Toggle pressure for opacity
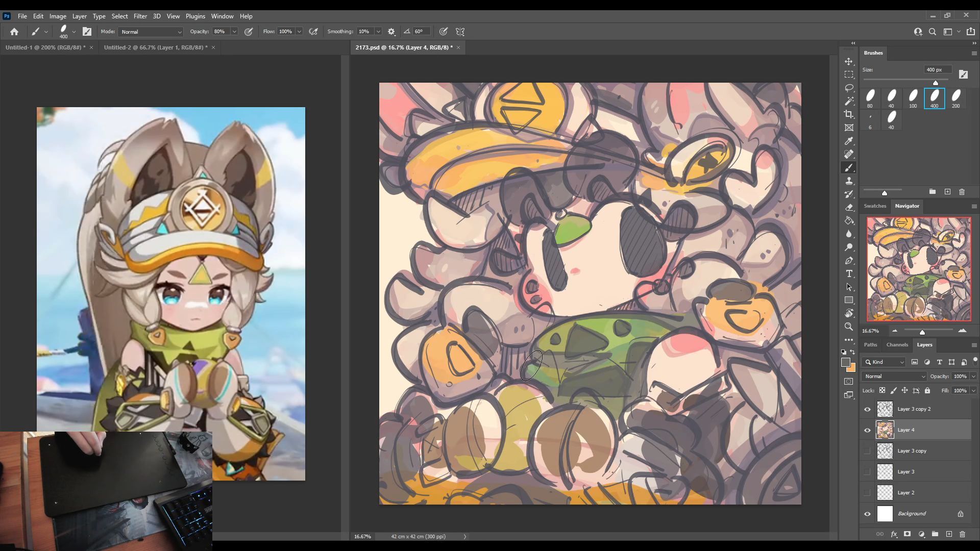The image size is (980, 551). click(249, 32)
